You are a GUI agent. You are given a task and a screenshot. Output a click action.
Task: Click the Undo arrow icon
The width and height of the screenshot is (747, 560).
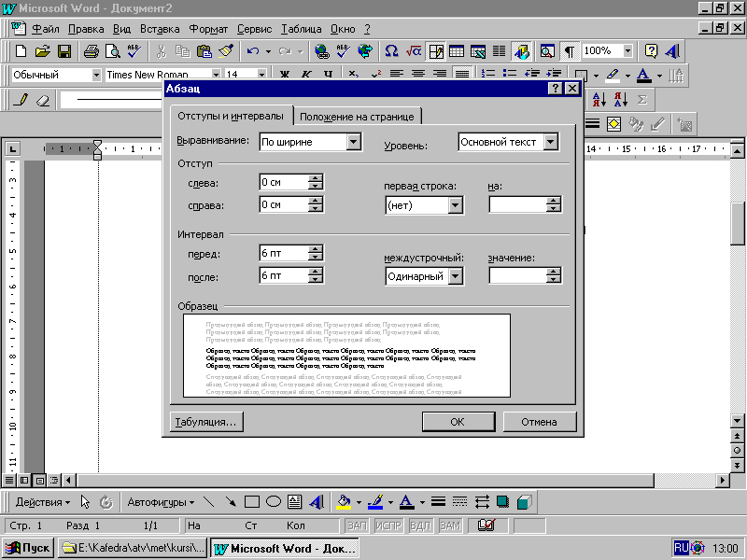pyautogui.click(x=253, y=51)
